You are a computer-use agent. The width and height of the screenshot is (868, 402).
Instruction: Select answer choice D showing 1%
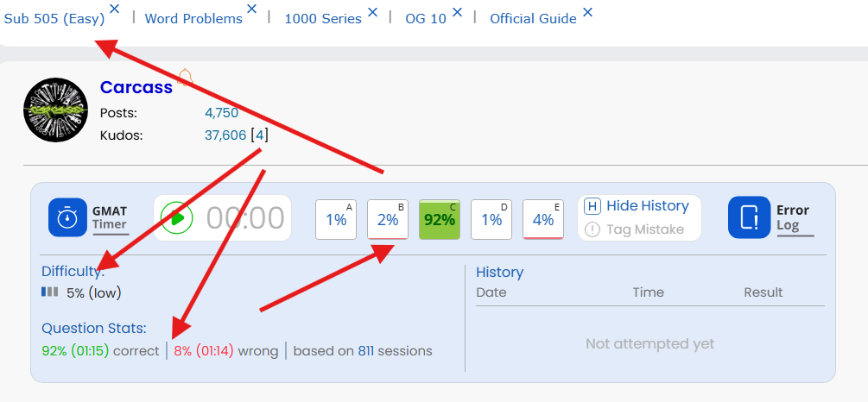pos(491,219)
